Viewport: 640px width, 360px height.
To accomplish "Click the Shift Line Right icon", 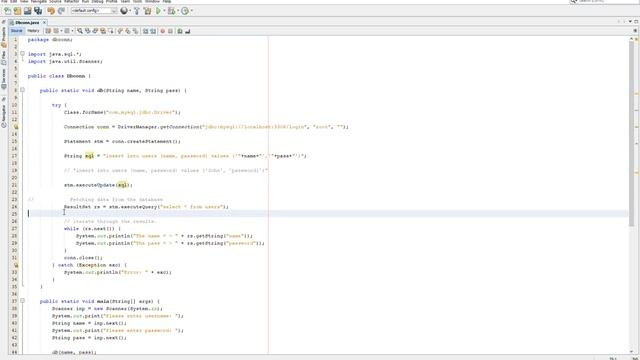I will tap(153, 31).
